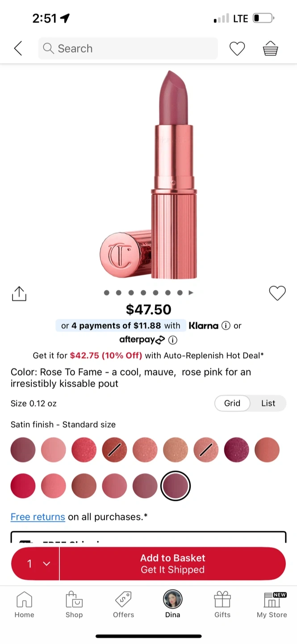The width and height of the screenshot is (297, 644).
Task: Advance image carousel with play arrow
Action: click(x=191, y=293)
